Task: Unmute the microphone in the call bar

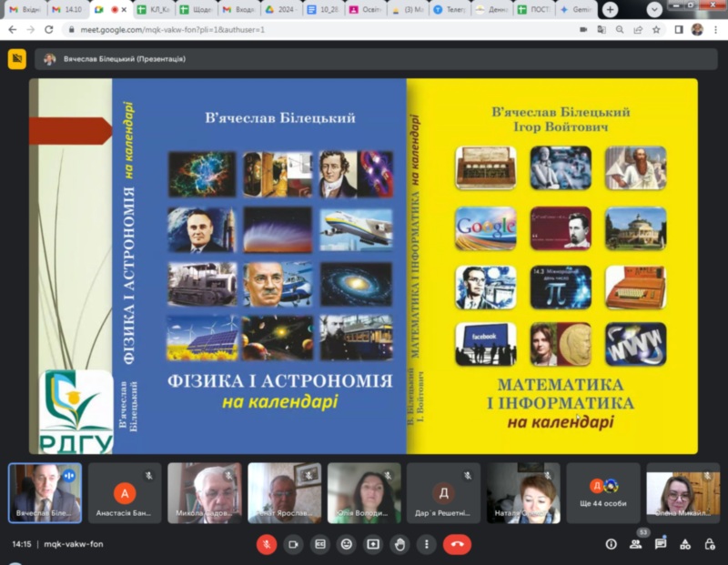Action: [x=267, y=544]
